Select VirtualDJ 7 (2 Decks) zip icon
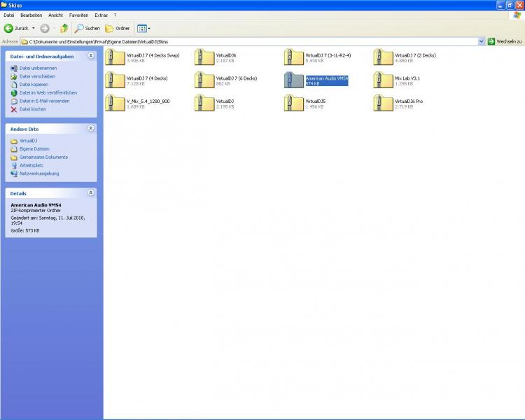Screen dimensions: 525x420 pos(383,57)
